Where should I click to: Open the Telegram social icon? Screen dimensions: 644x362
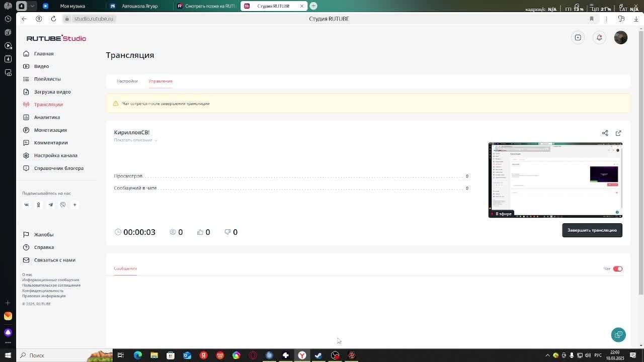click(50, 205)
